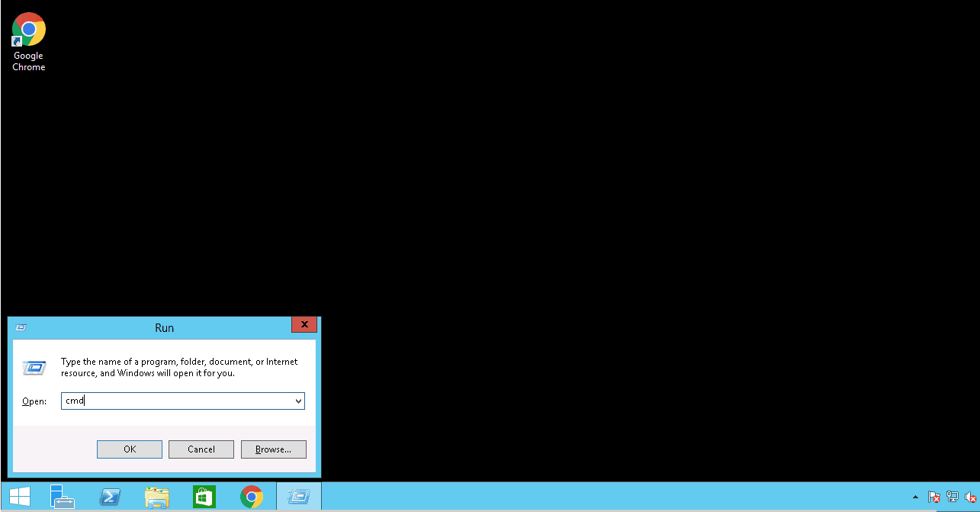Open the Windows Start button
Image resolution: width=980 pixels, height=512 pixels.
19,498
